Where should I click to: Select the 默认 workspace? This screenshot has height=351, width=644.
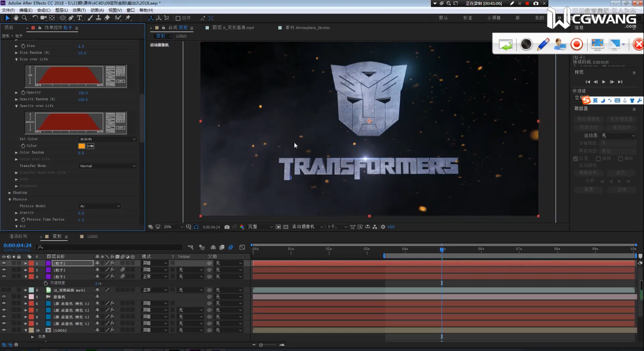coord(443,18)
